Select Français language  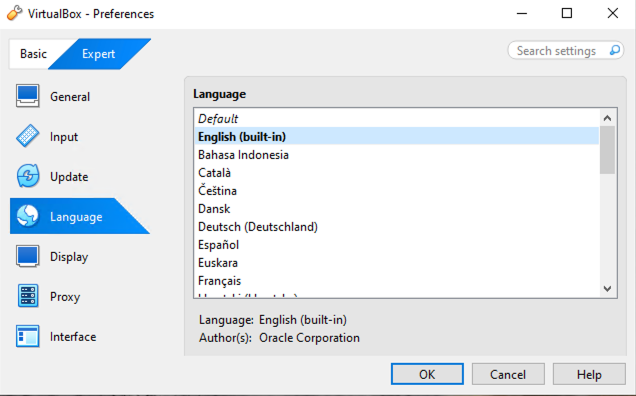[396, 280]
